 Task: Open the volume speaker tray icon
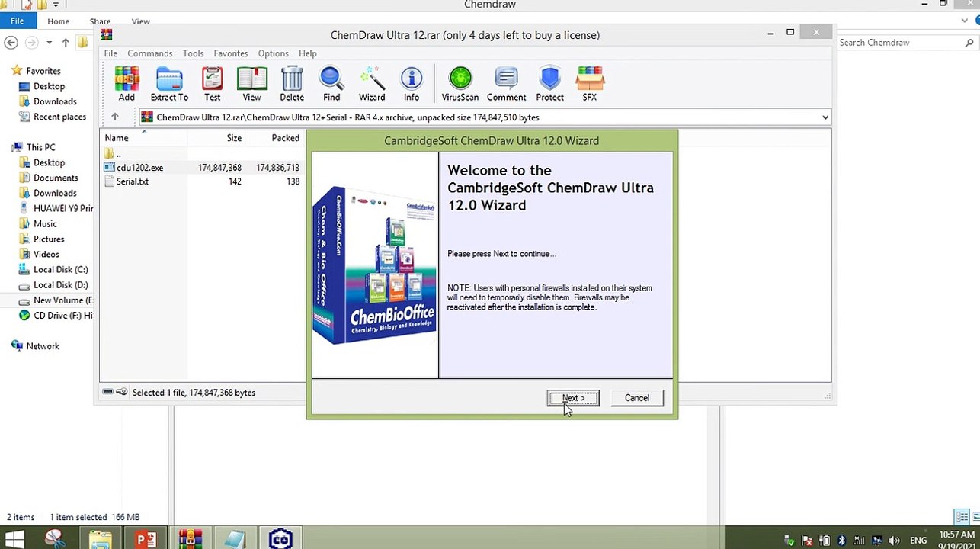click(x=894, y=541)
